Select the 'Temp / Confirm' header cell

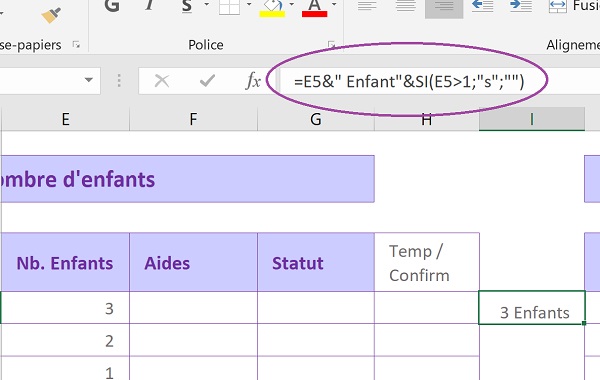[427, 263]
